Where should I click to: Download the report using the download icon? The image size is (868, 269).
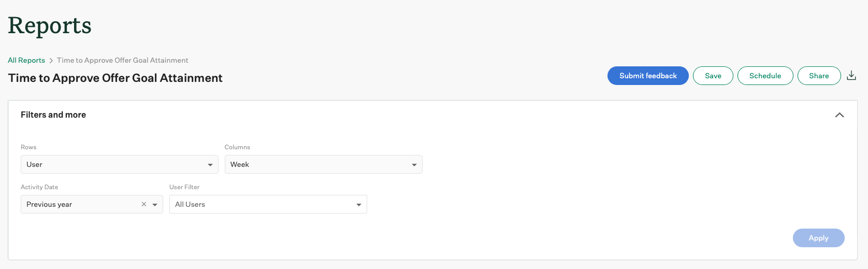point(851,76)
